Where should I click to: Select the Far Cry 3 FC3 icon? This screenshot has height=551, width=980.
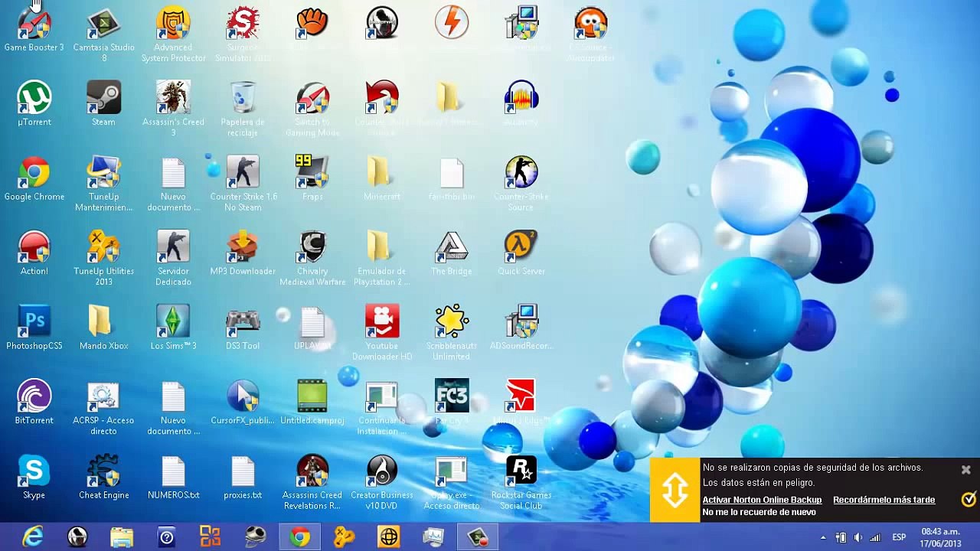pyautogui.click(x=452, y=402)
